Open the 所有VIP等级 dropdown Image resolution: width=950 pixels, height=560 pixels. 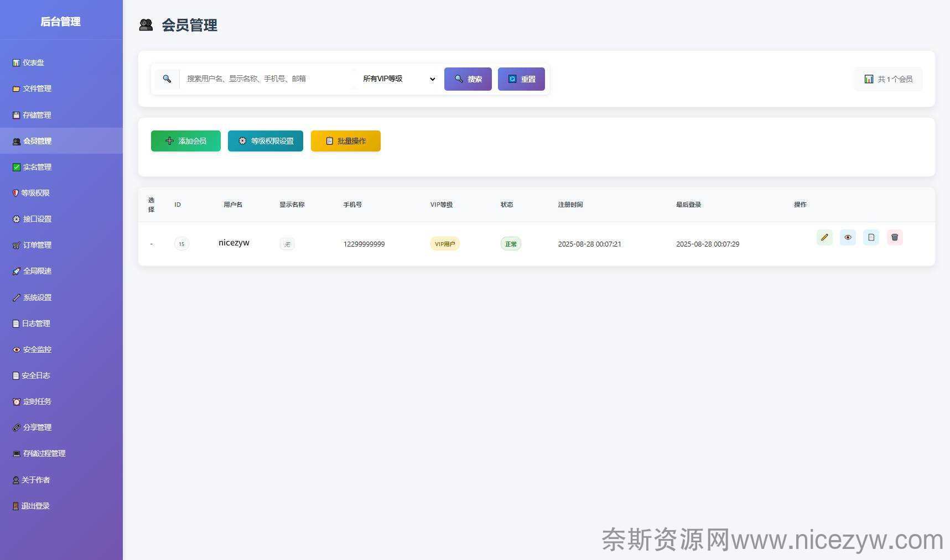(x=398, y=79)
